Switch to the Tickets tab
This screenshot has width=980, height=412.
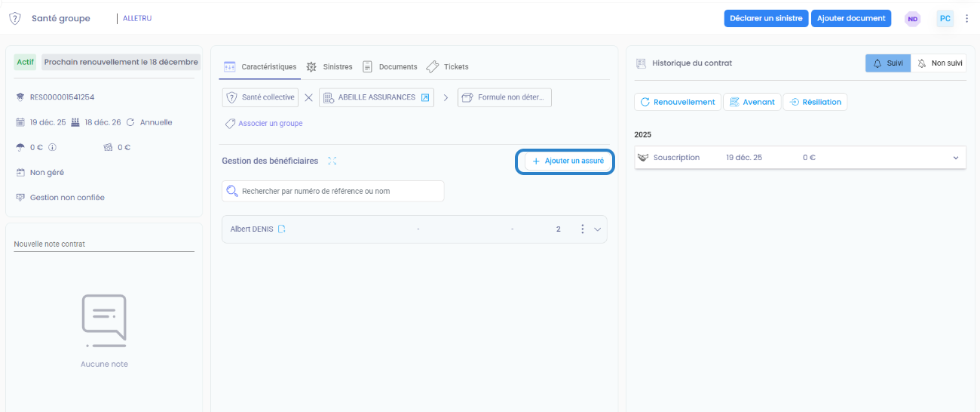coord(448,66)
